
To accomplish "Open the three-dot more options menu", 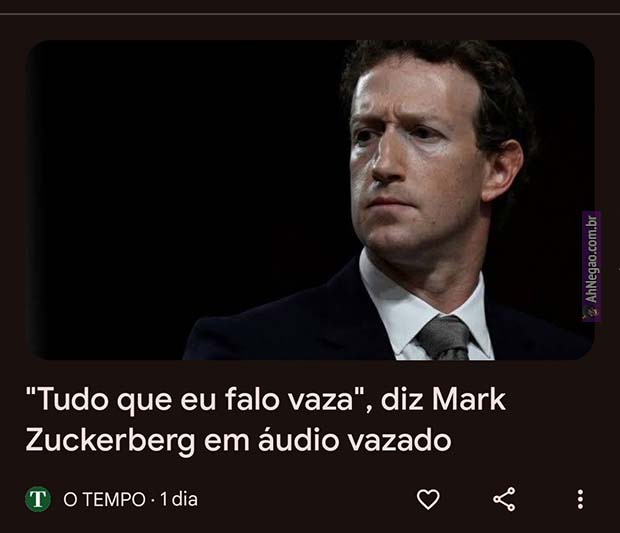I will pos(580,499).
